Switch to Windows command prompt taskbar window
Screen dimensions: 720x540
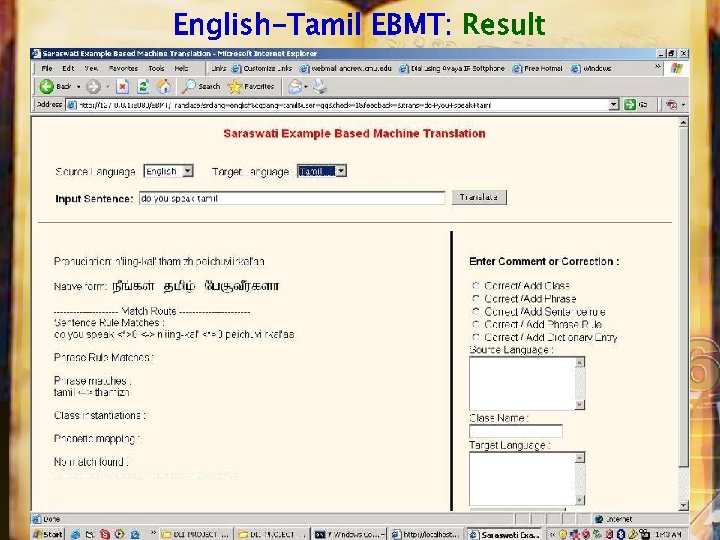[349, 534]
